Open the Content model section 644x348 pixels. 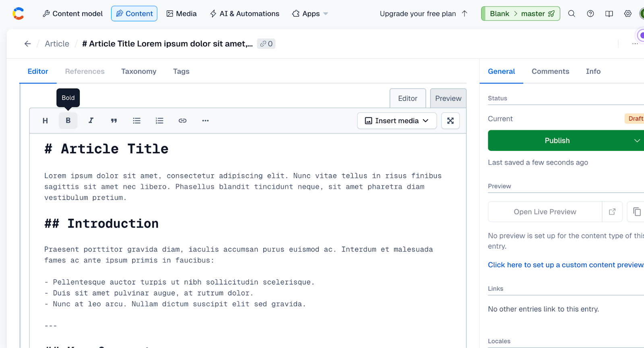pyautogui.click(x=73, y=14)
